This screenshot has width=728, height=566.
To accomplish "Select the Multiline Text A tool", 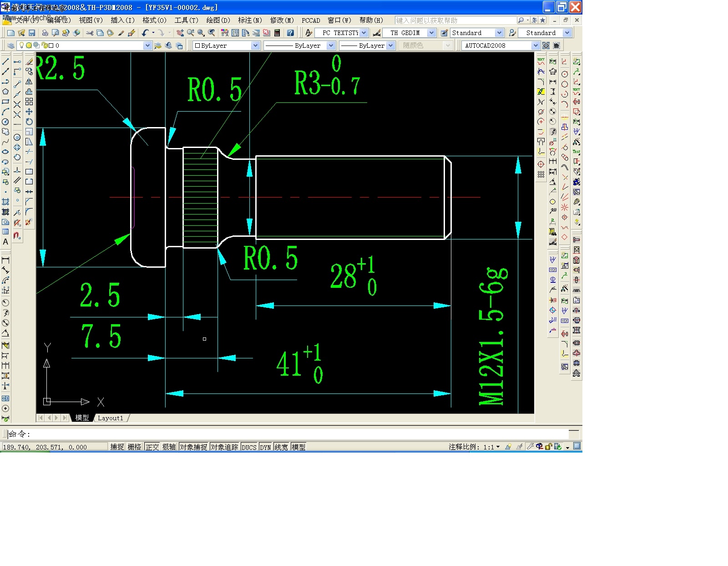I will pos(5,242).
